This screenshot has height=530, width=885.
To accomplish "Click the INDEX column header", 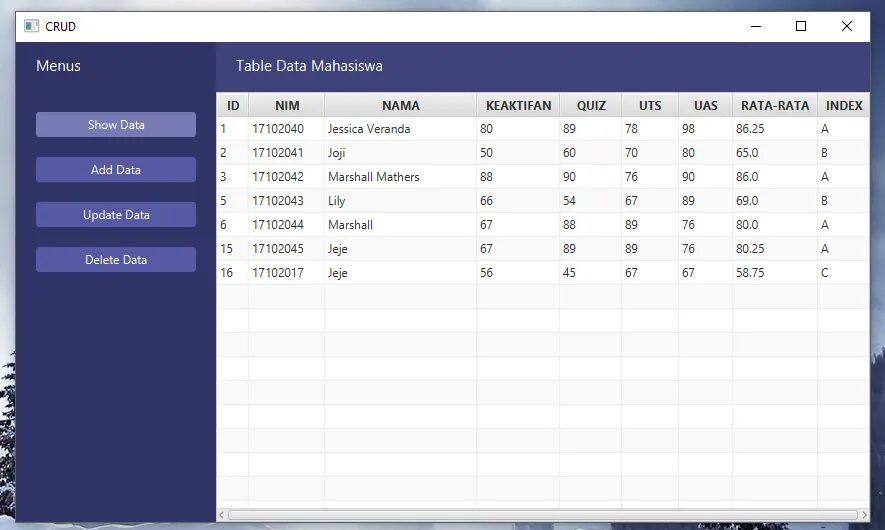I will 844,106.
